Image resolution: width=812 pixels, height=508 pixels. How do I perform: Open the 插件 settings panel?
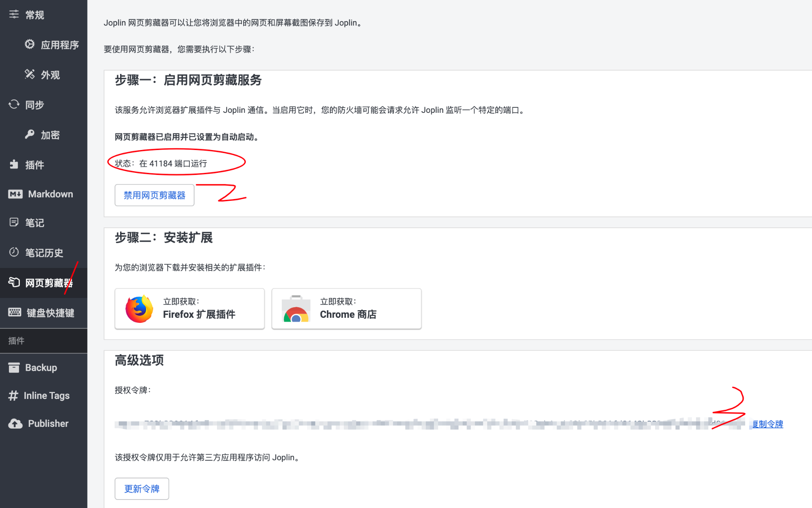[34, 165]
